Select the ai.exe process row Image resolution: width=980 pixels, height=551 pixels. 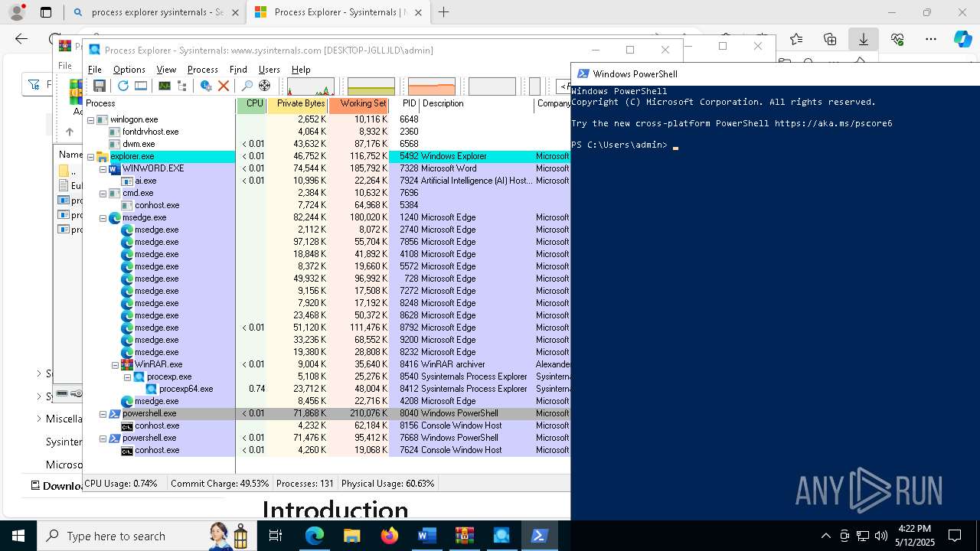326,181
